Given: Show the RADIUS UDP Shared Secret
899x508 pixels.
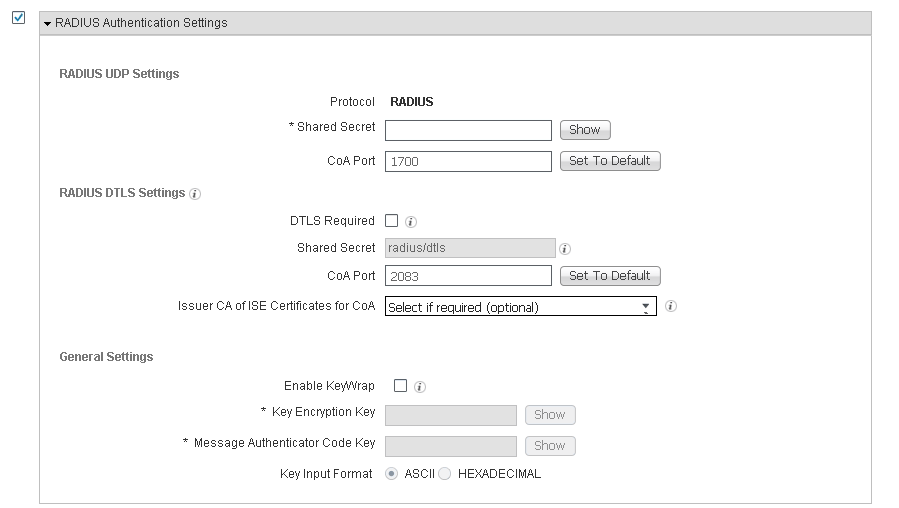Looking at the screenshot, I should pos(584,130).
